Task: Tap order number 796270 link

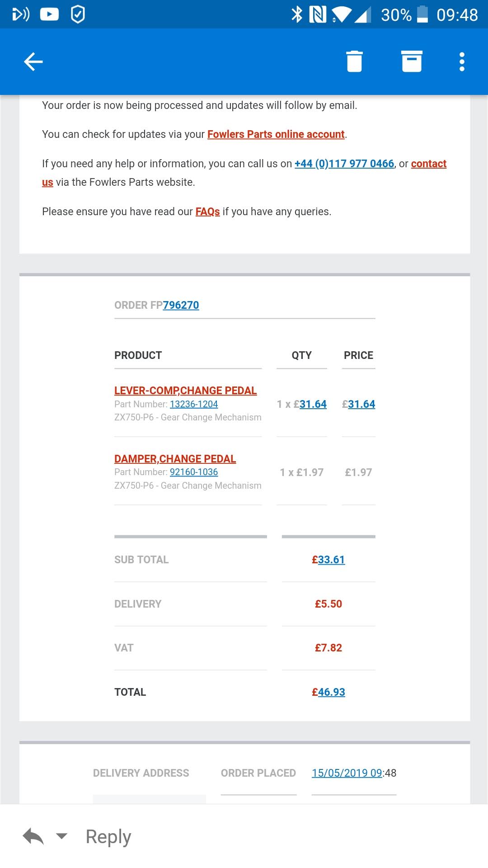Action: tap(181, 305)
